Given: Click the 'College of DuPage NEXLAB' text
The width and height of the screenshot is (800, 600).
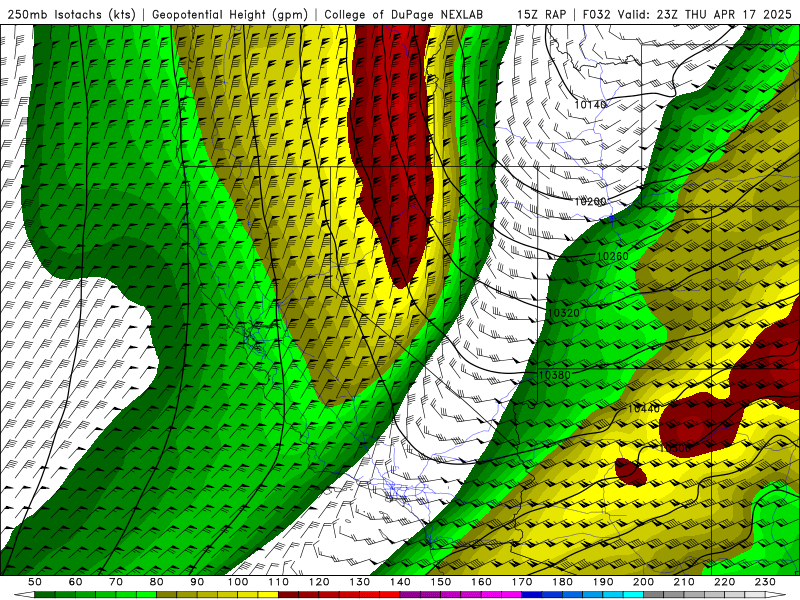Looking at the screenshot, I should point(404,14).
